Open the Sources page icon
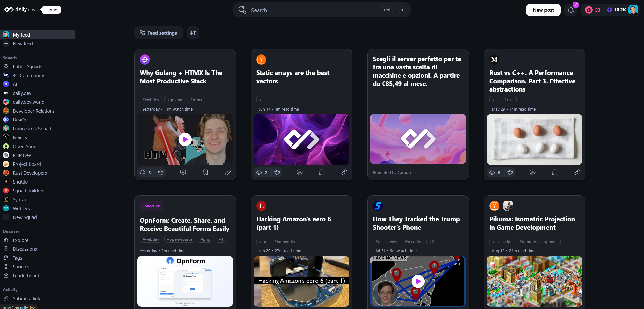 [x=6, y=267]
